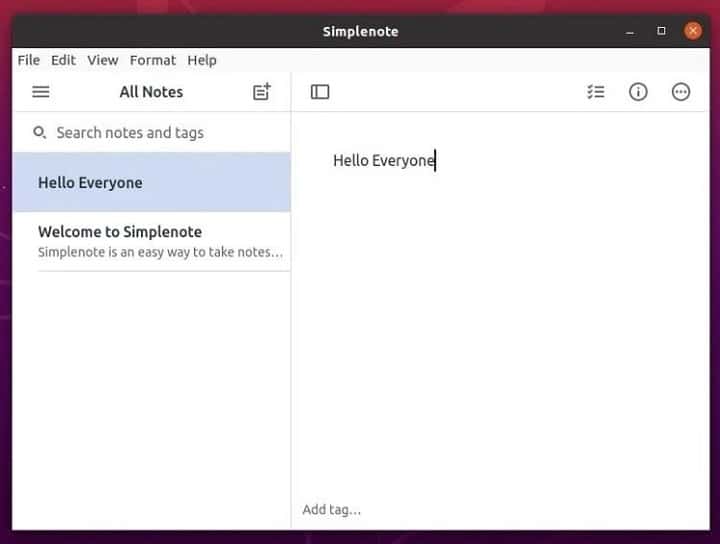Select the Welcome to Simplenote note
720x544 pixels.
coord(152,241)
